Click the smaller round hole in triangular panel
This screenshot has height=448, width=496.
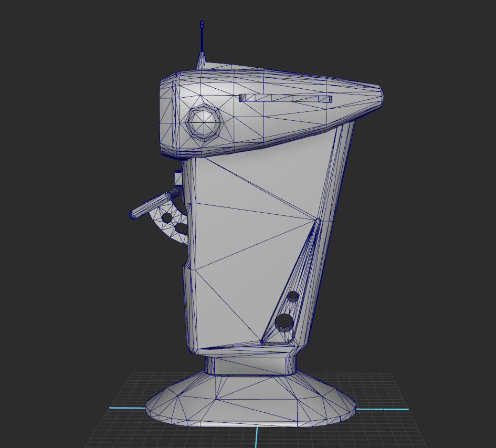coord(293,296)
